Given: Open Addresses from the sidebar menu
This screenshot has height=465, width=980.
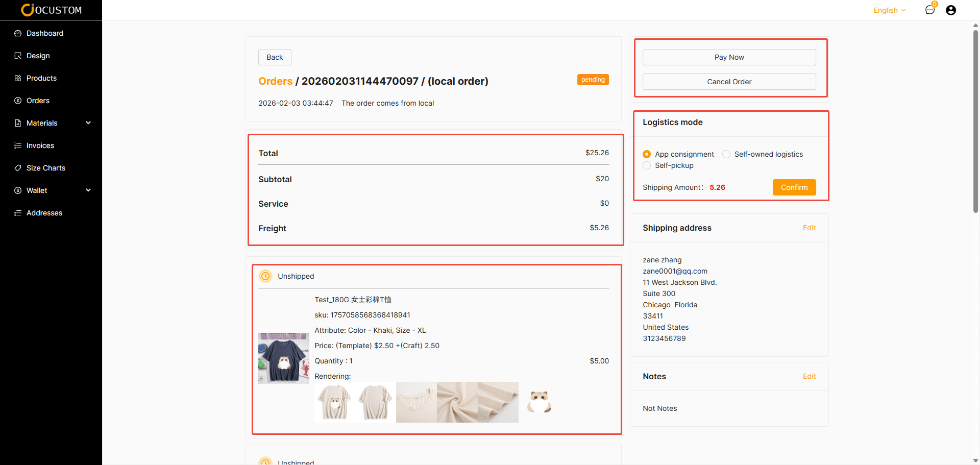Looking at the screenshot, I should [x=44, y=213].
